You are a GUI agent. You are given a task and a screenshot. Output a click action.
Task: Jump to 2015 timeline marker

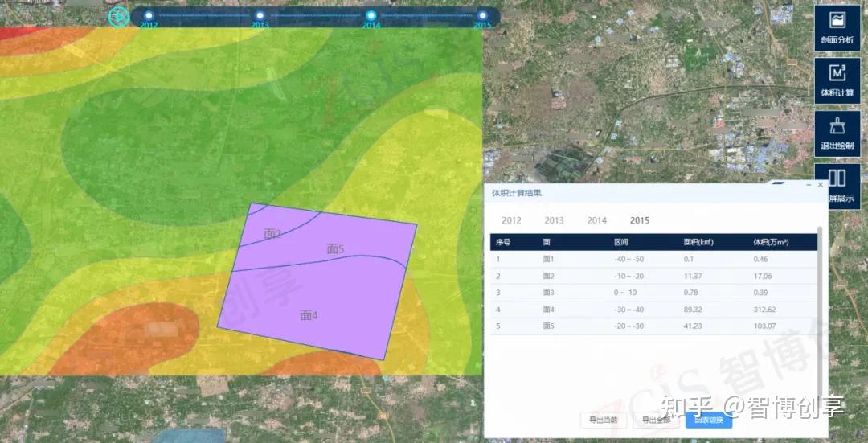pyautogui.click(x=482, y=16)
